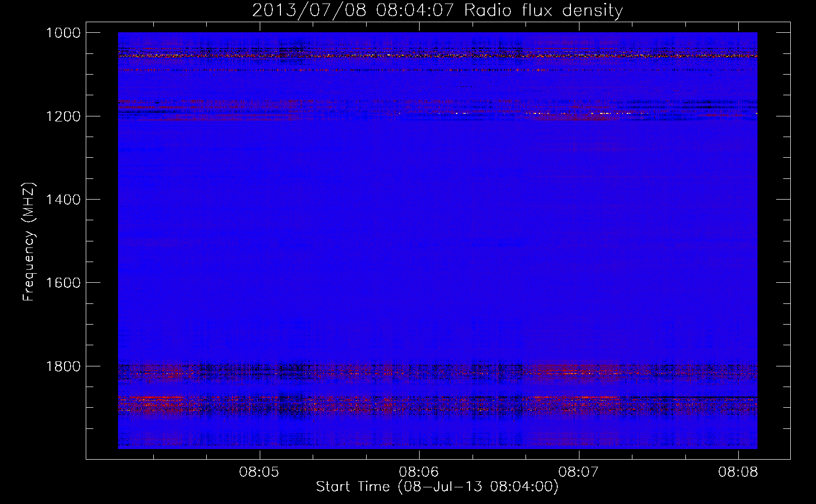The height and width of the screenshot is (504, 816).
Task: Select the 1200 frequency axis label
Action: pyautogui.click(x=63, y=116)
